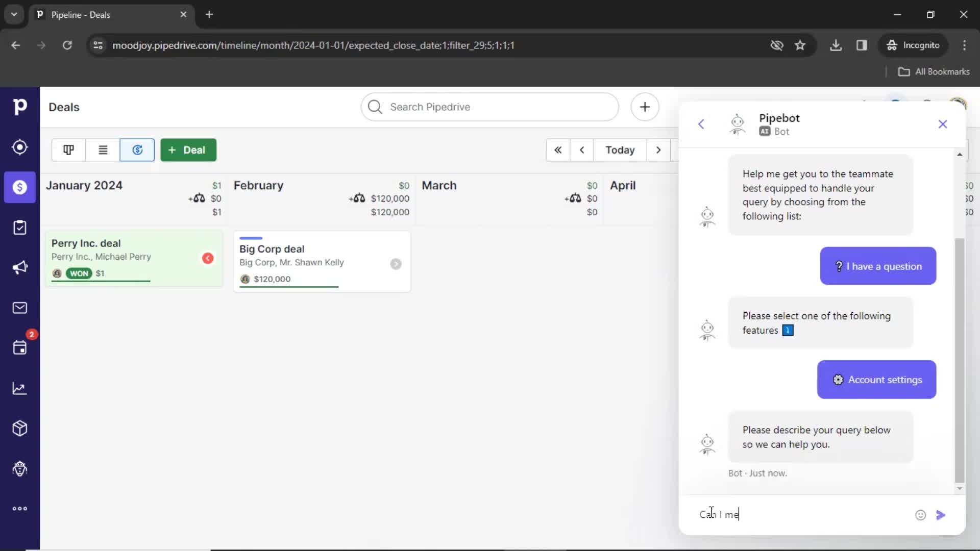Open Leads radar icon in sidebar
Image resolution: width=980 pixels, height=551 pixels.
click(x=19, y=147)
